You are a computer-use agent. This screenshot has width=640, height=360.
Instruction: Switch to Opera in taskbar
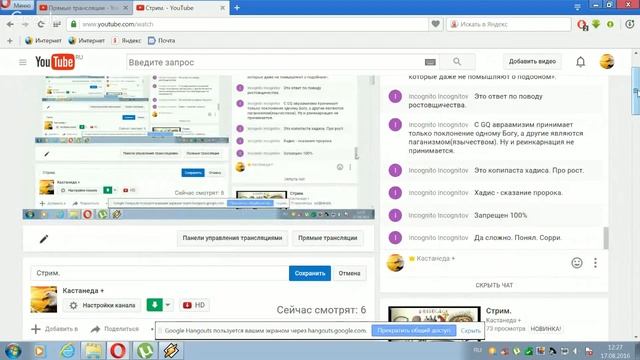tap(118, 351)
